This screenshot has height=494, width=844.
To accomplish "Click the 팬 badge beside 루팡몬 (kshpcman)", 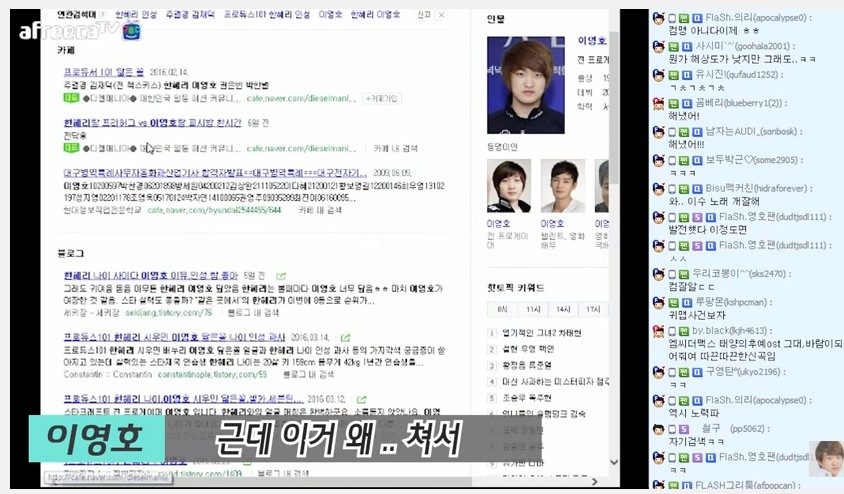I will (x=673, y=303).
